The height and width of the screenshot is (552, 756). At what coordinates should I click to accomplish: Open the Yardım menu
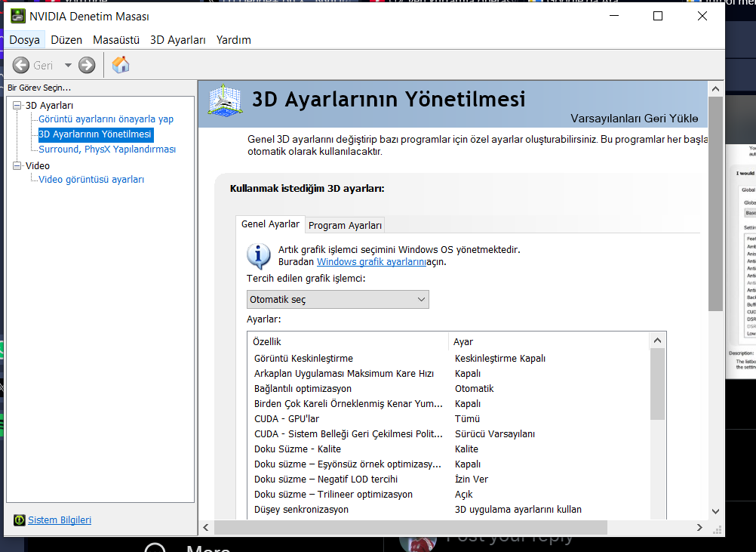click(233, 40)
